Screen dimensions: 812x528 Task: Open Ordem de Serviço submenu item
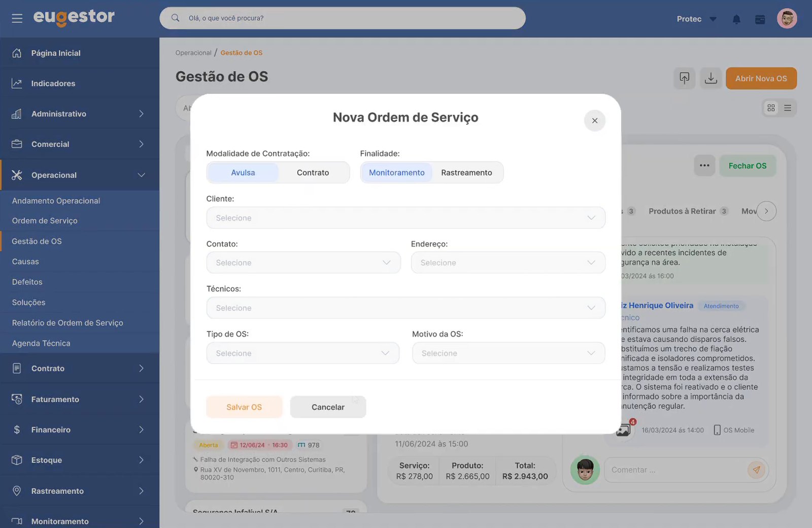[45, 221]
